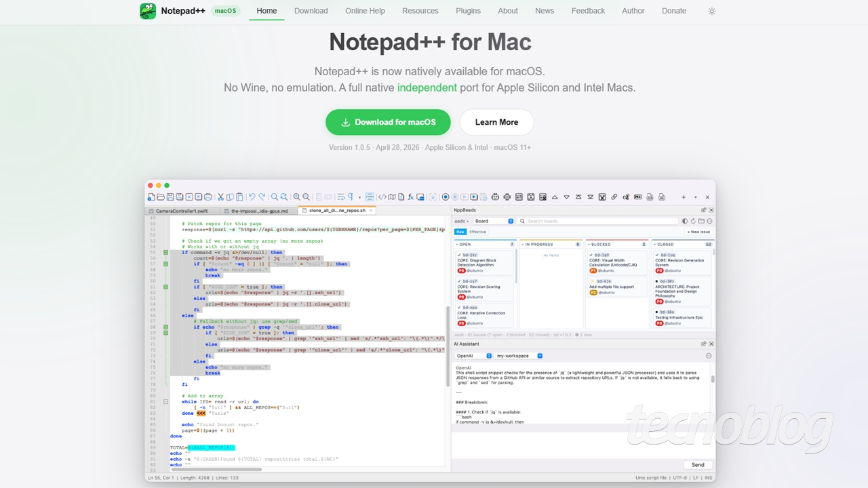Click the Zoom In icon

[296, 197]
